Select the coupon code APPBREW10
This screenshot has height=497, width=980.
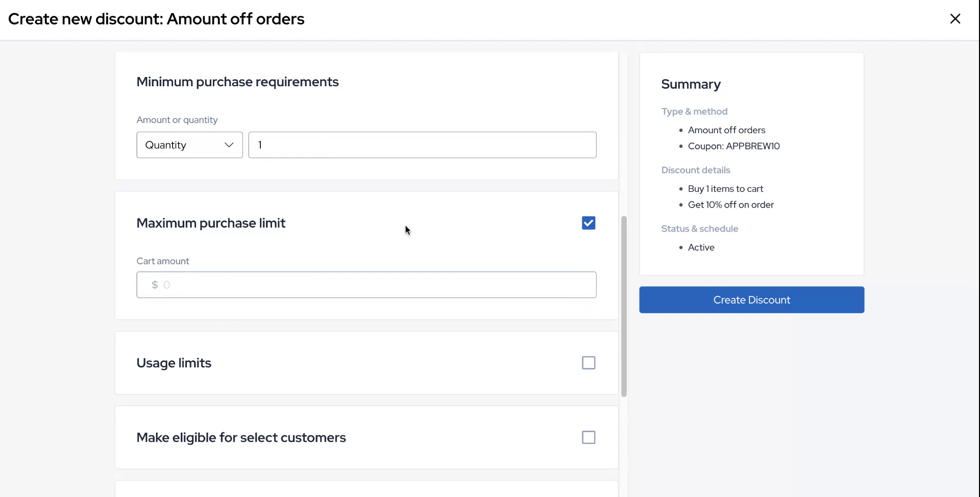pyautogui.click(x=734, y=146)
